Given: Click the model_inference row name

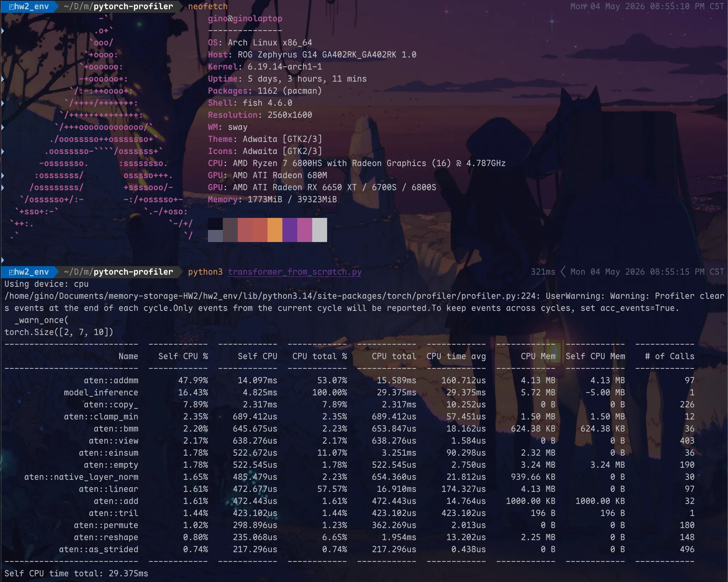Looking at the screenshot, I should tap(101, 392).
